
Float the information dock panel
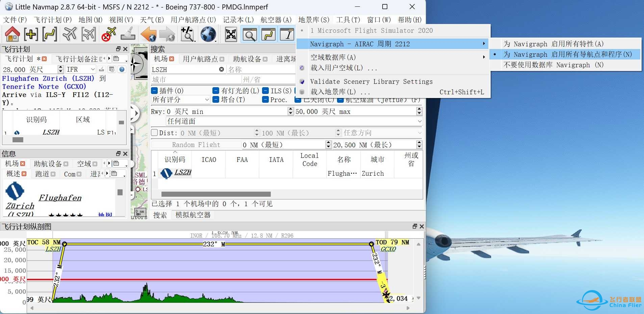click(118, 154)
